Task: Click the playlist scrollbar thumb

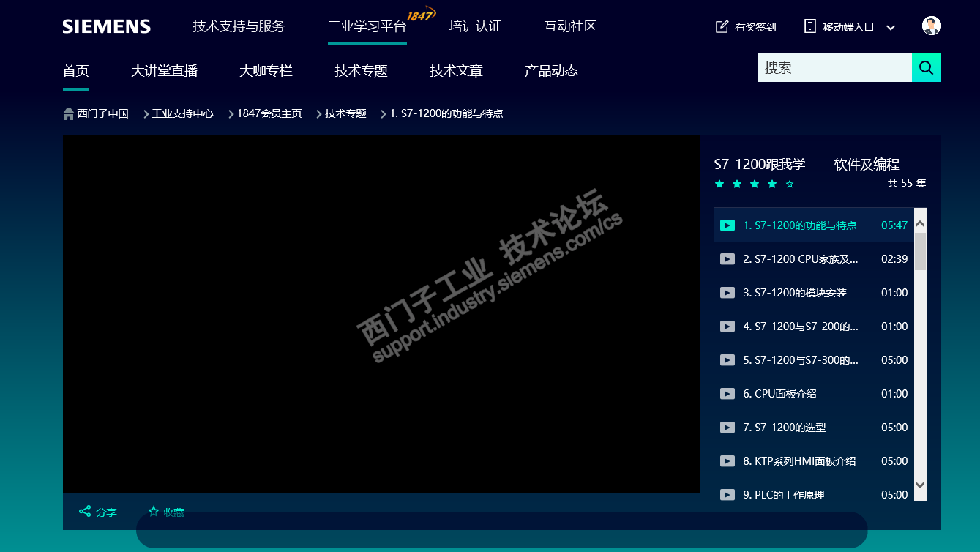Action: coord(921,251)
